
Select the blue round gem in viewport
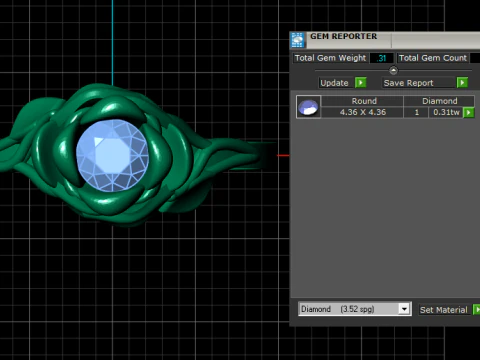coord(112,156)
